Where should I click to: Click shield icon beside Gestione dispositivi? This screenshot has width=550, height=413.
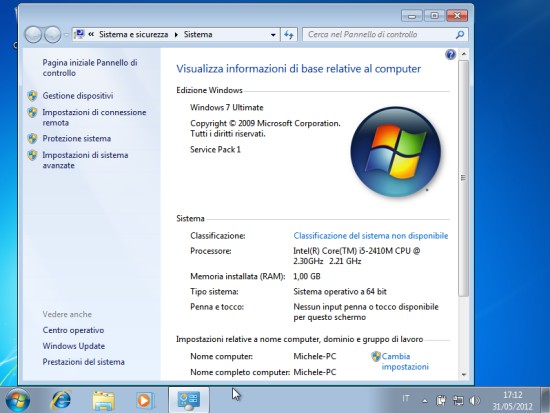point(33,95)
